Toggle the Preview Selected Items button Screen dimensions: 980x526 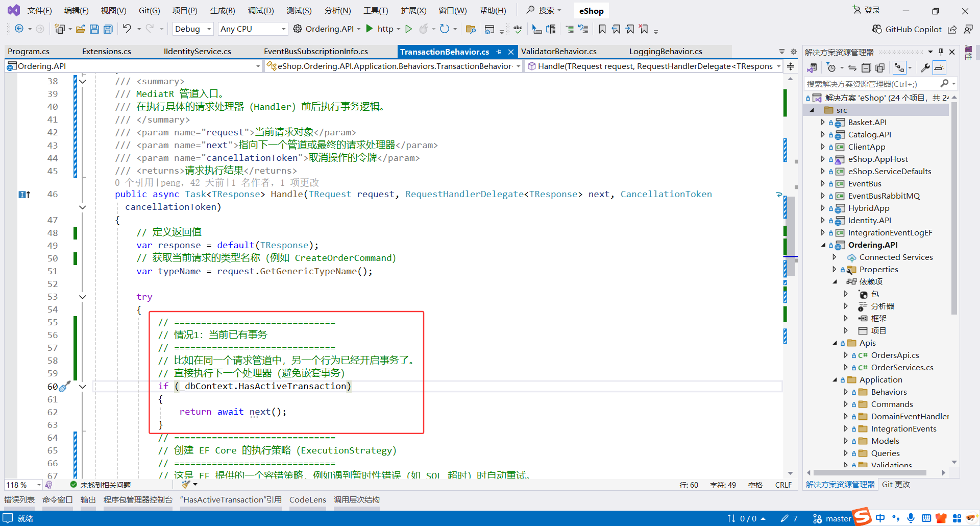tap(939, 67)
